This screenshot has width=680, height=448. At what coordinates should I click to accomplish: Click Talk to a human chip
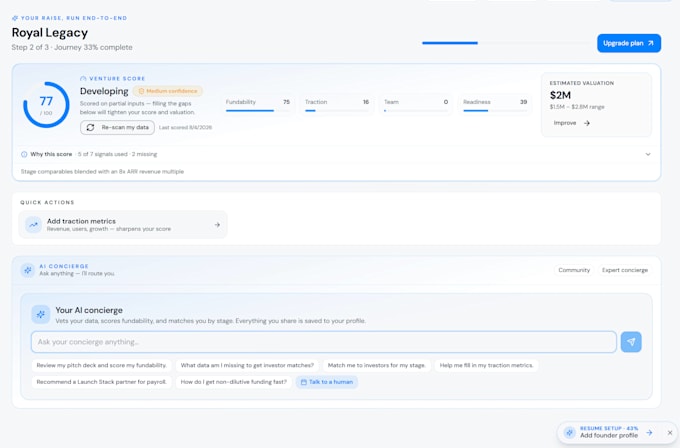tap(327, 382)
